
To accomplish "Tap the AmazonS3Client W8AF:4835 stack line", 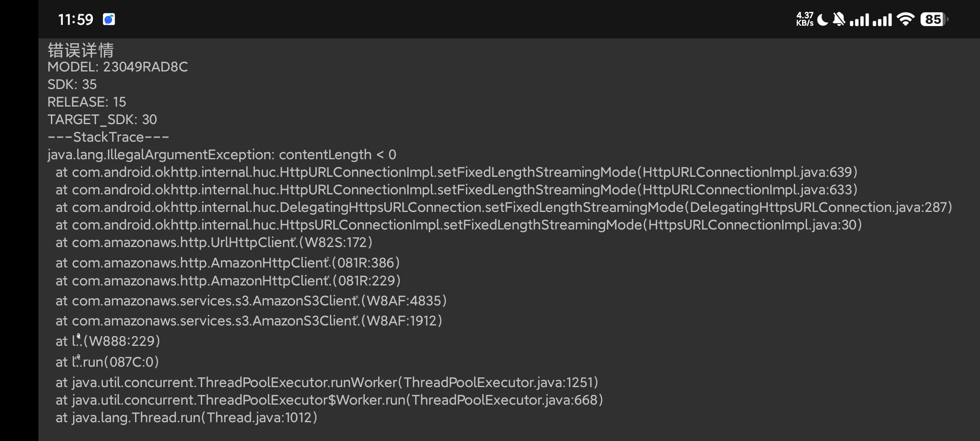I will point(251,301).
